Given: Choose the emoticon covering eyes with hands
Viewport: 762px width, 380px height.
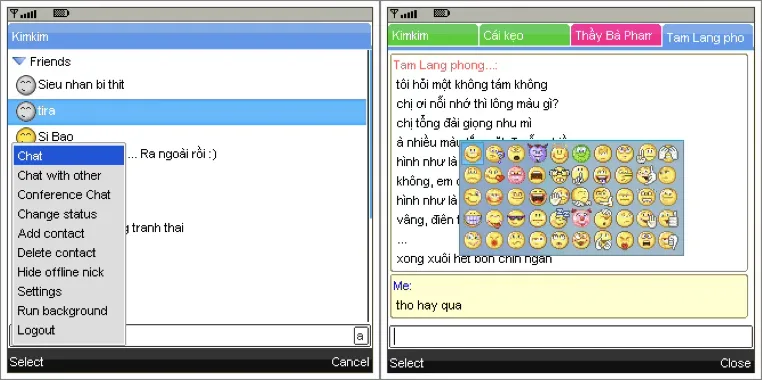Looking at the screenshot, I should click(x=668, y=154).
